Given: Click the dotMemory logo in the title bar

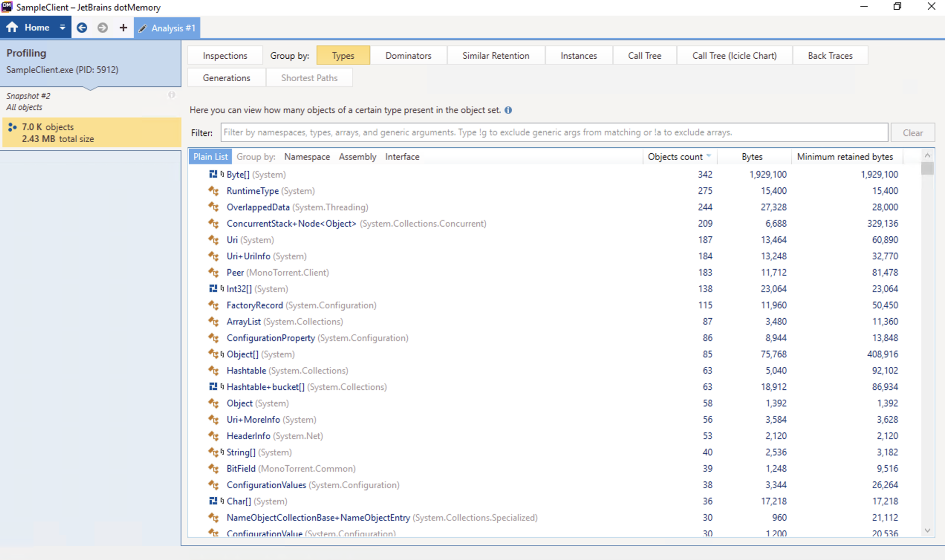Looking at the screenshot, I should tap(6, 7).
